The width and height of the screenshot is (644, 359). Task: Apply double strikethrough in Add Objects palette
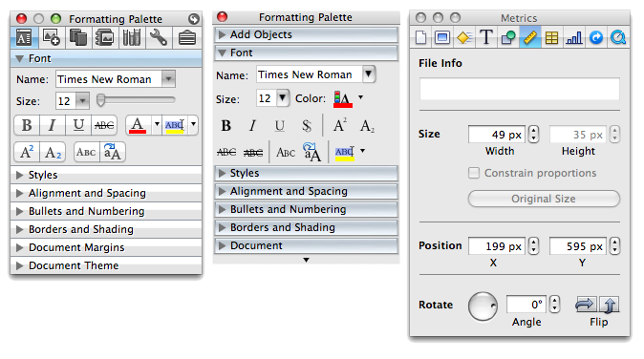click(253, 153)
